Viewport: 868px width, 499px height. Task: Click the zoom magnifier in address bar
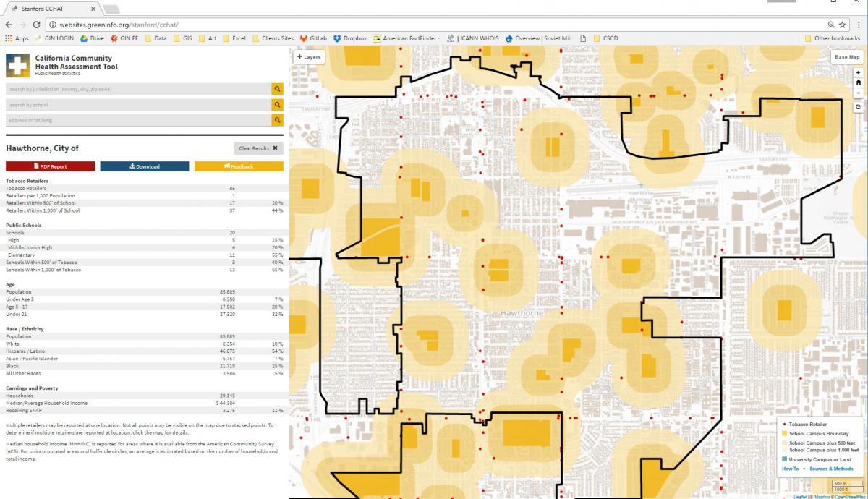832,25
